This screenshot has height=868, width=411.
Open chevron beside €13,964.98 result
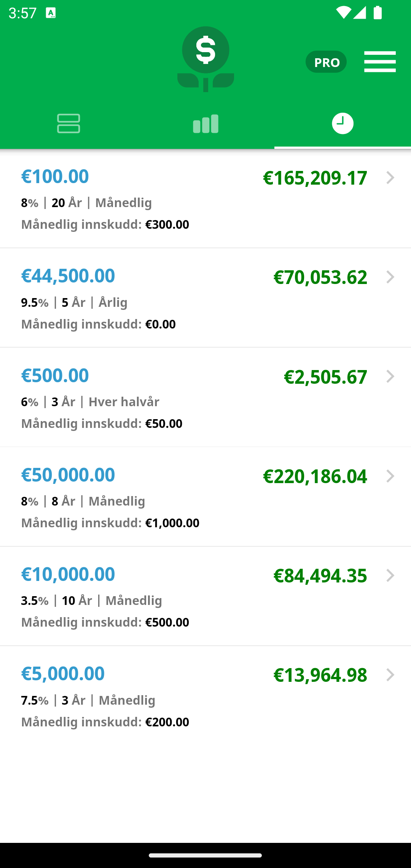[390, 675]
